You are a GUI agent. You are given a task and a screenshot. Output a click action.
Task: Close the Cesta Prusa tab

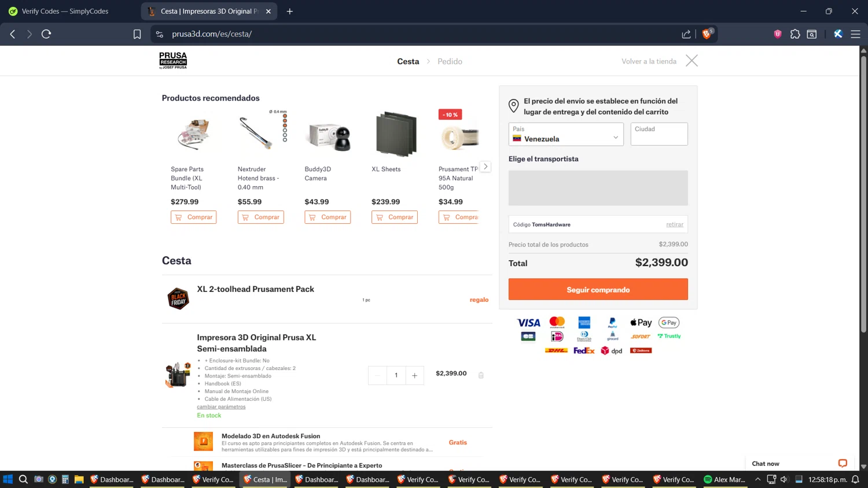269,11
